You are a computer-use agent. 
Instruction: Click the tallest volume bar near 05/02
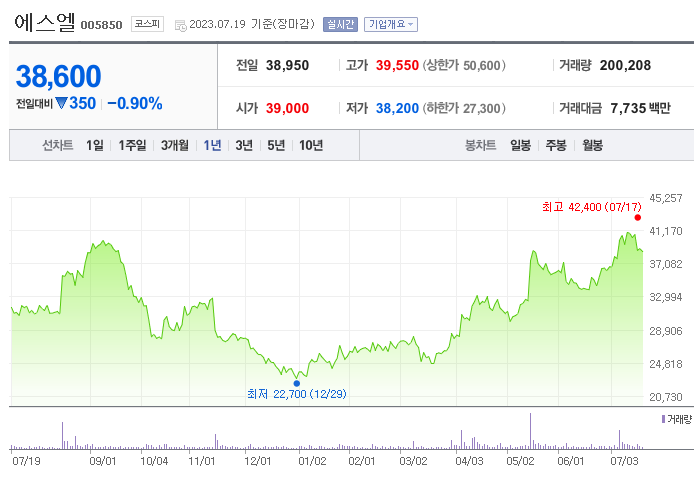530,431
